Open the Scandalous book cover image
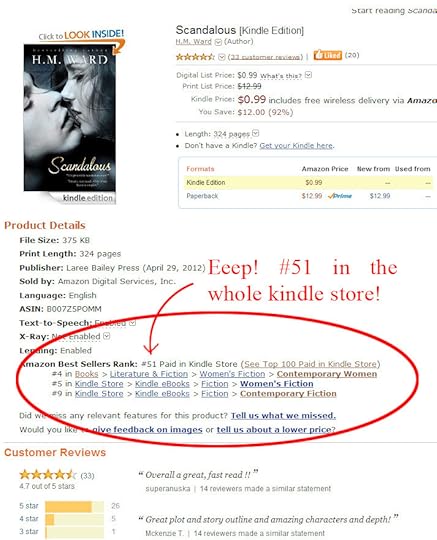Screen dimensions: 437x540 click(x=70, y=118)
